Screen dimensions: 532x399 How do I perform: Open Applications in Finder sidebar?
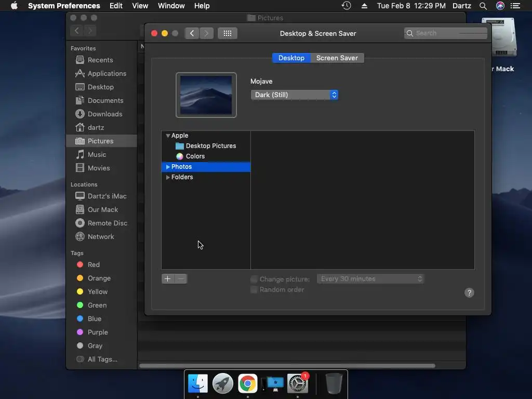101,74
